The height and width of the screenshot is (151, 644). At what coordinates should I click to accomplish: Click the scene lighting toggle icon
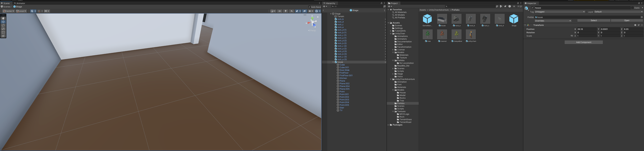(x=285, y=11)
